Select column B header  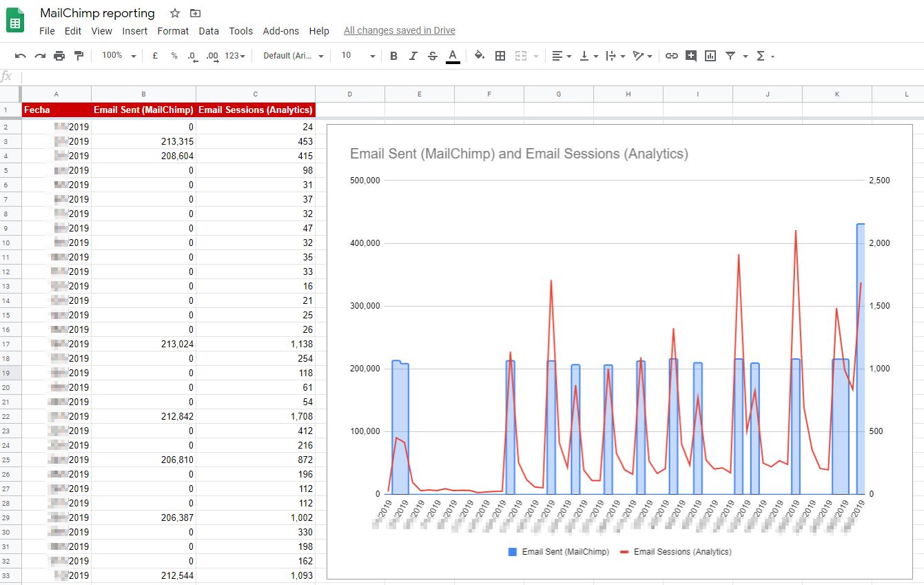pos(143,94)
